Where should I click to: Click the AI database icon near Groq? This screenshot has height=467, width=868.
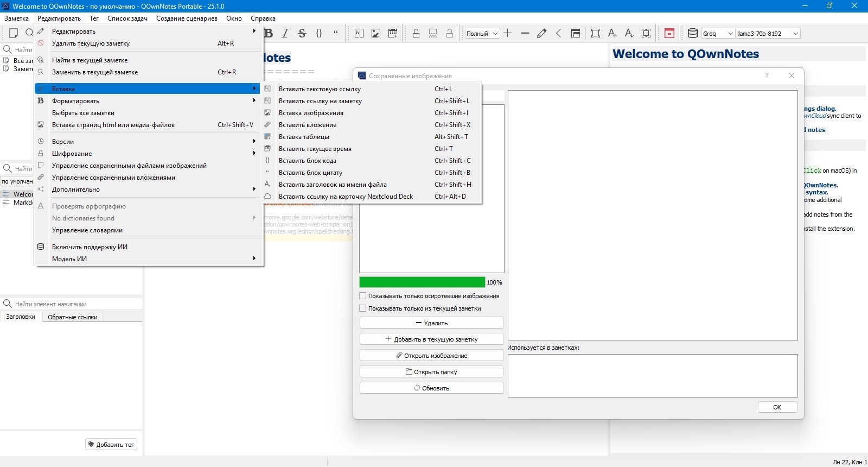pyautogui.click(x=693, y=33)
